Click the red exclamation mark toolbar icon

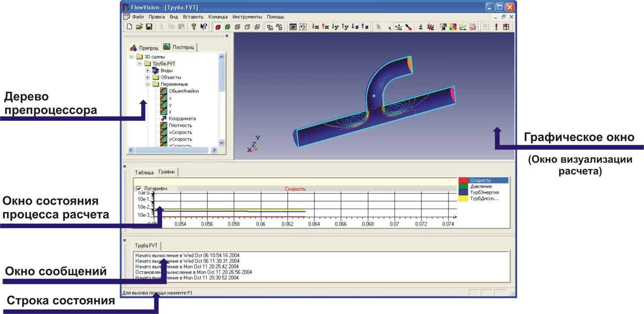pos(496,27)
